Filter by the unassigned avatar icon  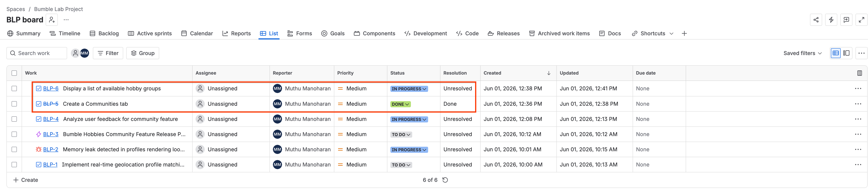point(75,53)
